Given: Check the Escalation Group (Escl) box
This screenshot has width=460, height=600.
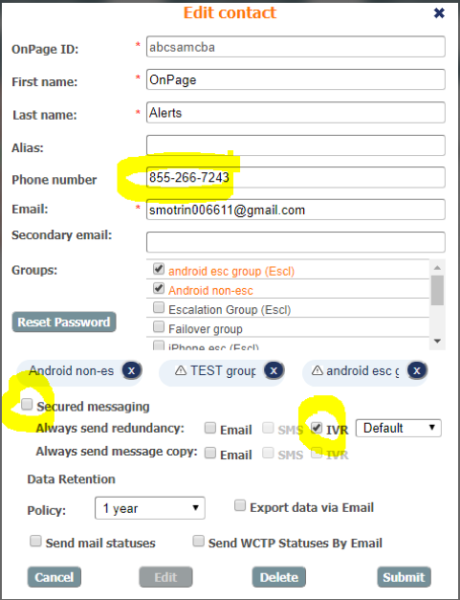Looking at the screenshot, I should coord(158,307).
